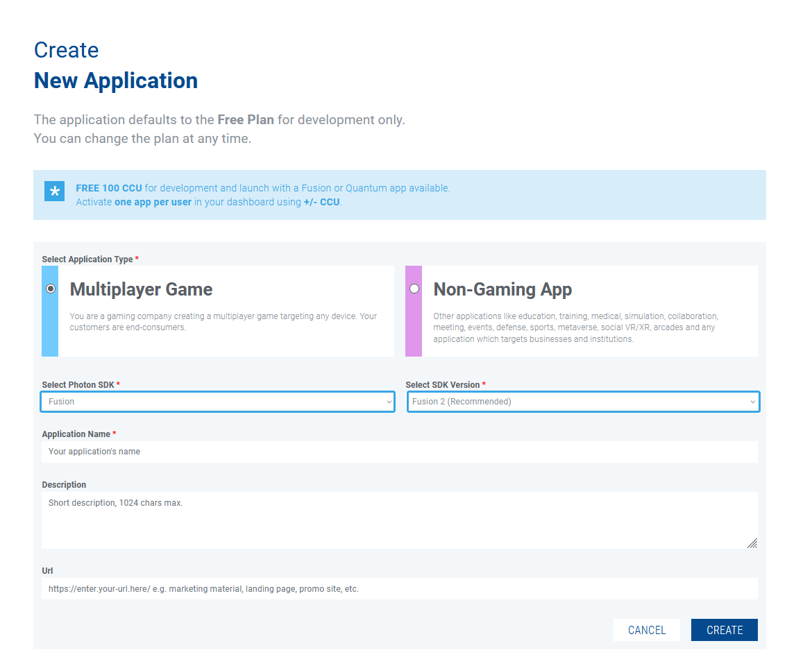812x666 pixels.
Task: Click the CREATE button
Action: 724,630
